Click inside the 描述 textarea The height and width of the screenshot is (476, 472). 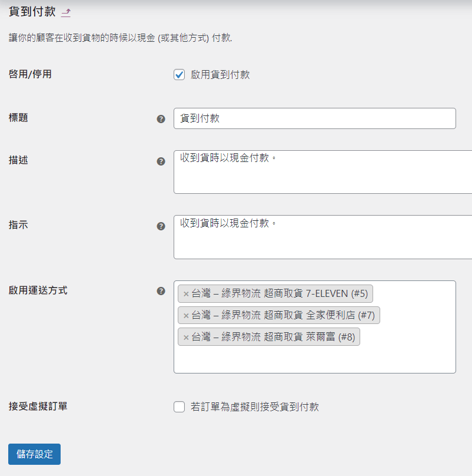pyautogui.click(x=323, y=172)
